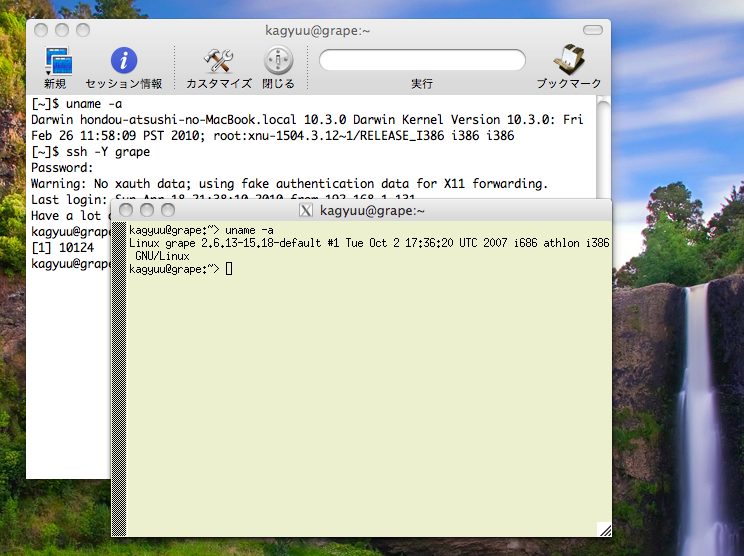Image resolution: width=744 pixels, height=556 pixels.
Task: Click the xterm window resize grip
Action: click(604, 529)
